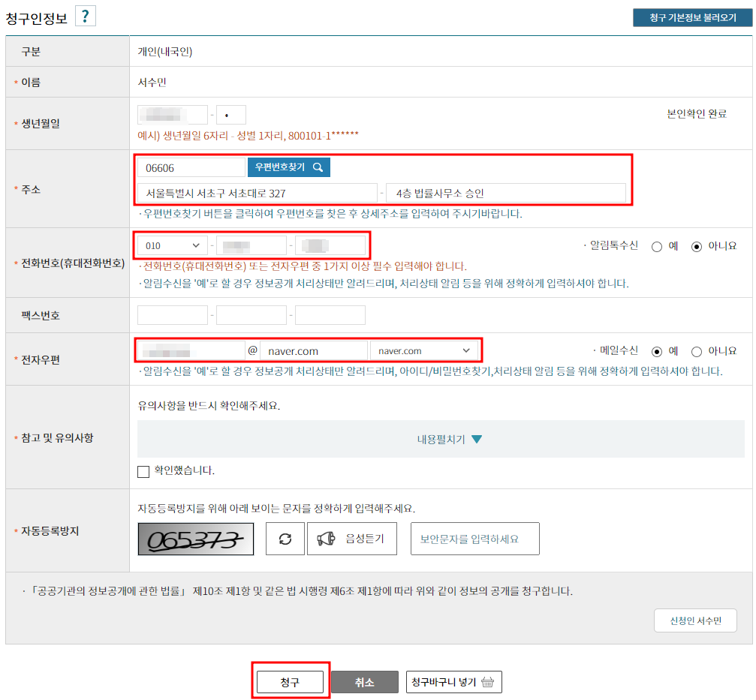Add request to basket (청구바구니 넣기)
The image size is (756, 700).
(x=453, y=682)
